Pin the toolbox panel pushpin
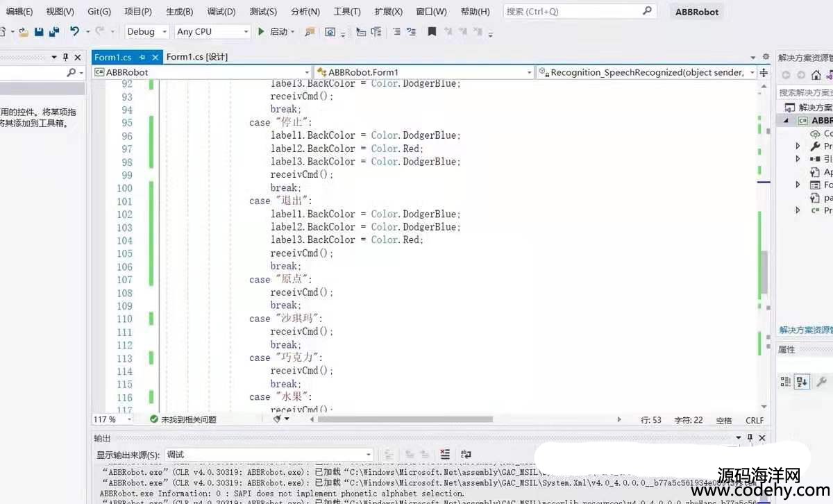The height and width of the screenshot is (504, 833). click(x=65, y=57)
